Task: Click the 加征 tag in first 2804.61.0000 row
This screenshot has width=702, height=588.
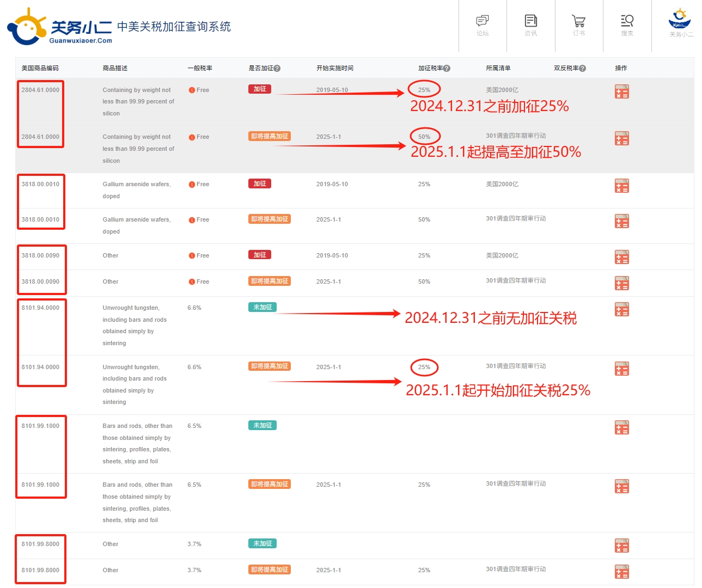Action: coord(260,89)
